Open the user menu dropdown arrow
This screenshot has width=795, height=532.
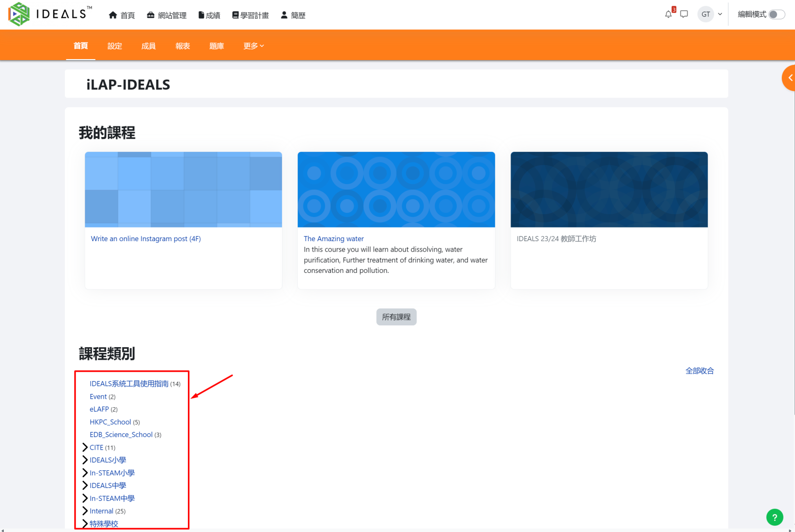(720, 14)
